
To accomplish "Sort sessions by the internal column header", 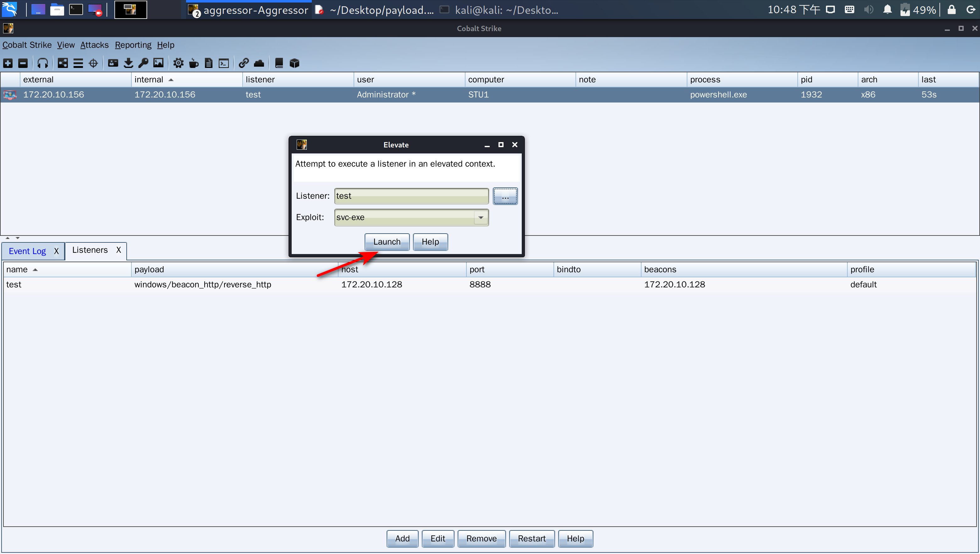I will 149,80.
